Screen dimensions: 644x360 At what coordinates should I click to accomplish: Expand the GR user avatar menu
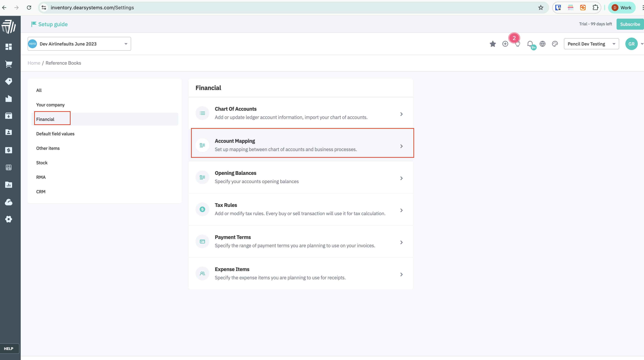click(632, 44)
